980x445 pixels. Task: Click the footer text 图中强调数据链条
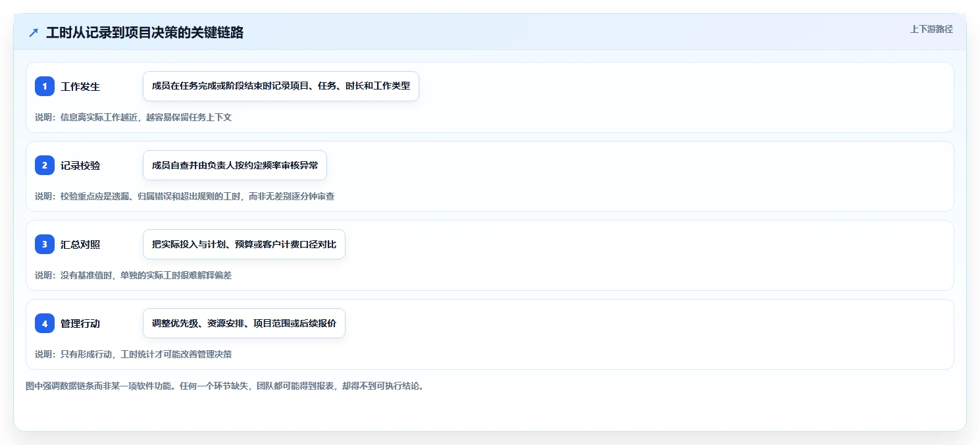225,386
